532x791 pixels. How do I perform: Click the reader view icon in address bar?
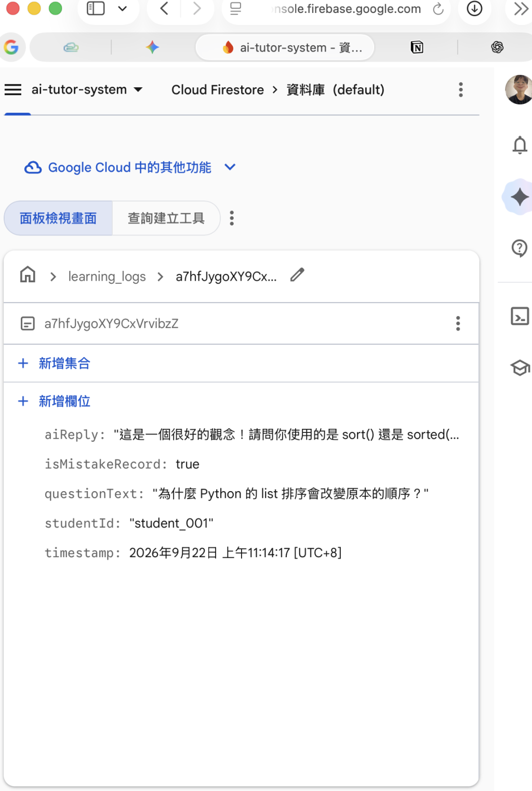(236, 9)
